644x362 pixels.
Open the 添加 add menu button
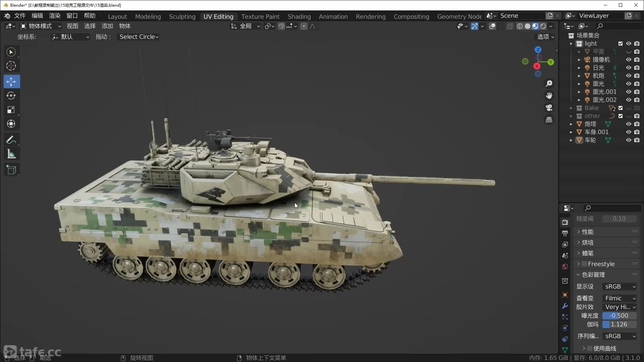[x=107, y=26]
